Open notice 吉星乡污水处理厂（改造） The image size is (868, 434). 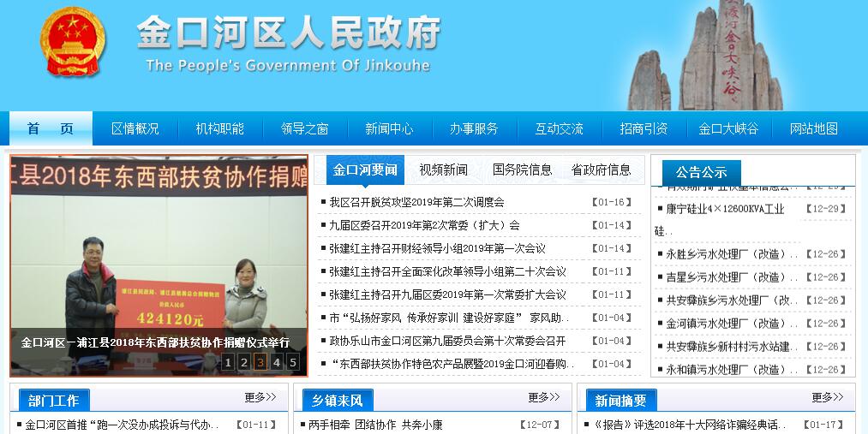(x=731, y=277)
